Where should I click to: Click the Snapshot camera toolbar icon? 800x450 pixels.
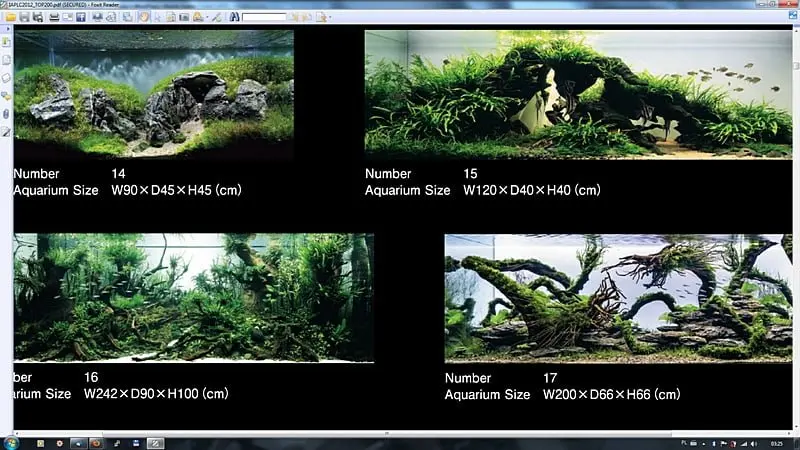184,17
